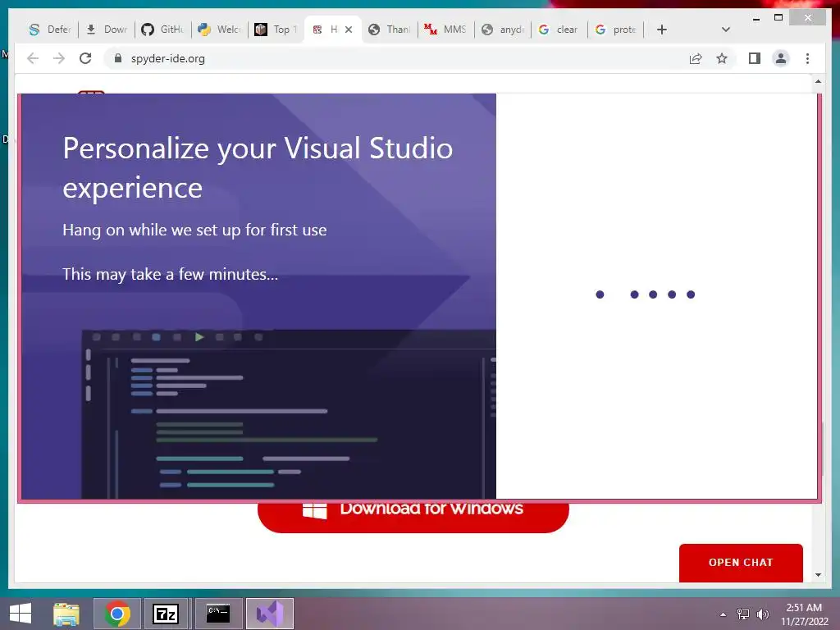Click the OPEN CHAT button

(741, 563)
